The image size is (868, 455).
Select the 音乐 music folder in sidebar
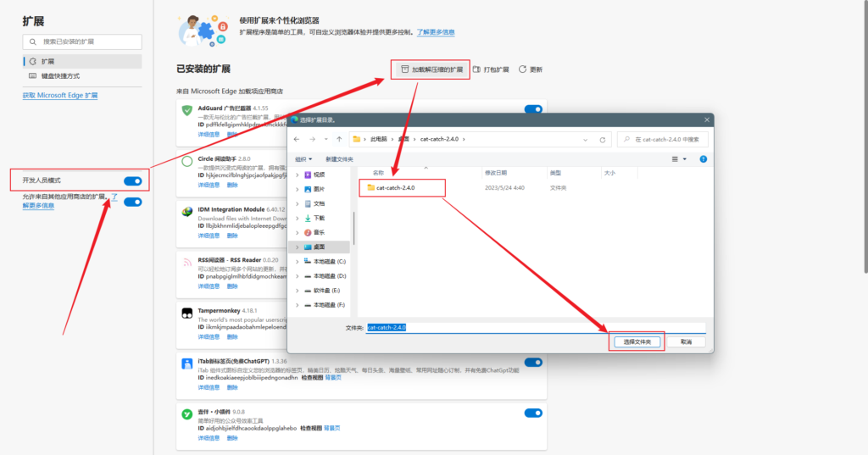[320, 232]
